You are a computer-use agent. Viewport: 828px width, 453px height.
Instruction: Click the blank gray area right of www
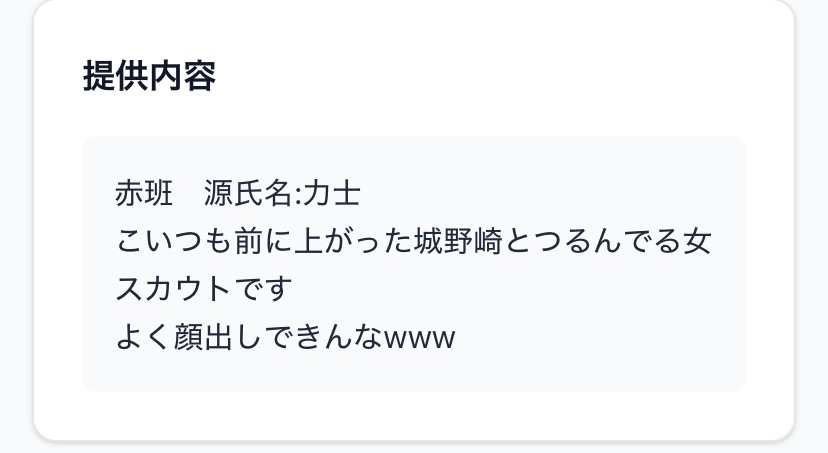pos(597,337)
